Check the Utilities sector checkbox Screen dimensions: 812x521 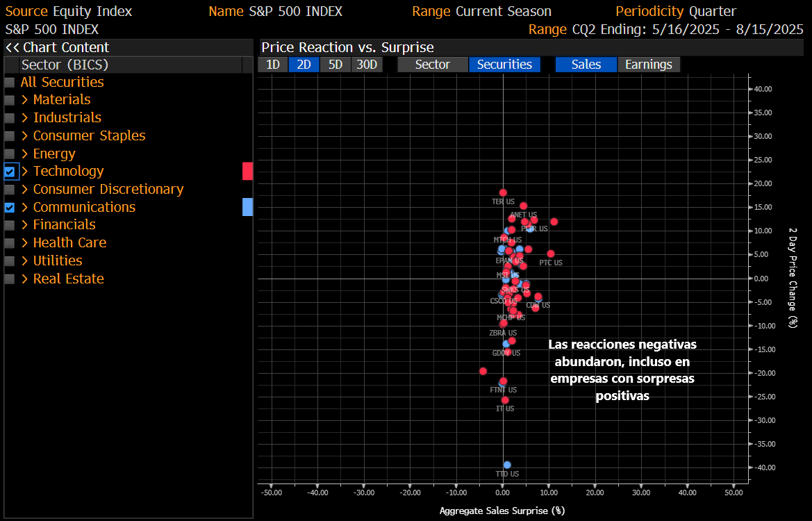click(9, 261)
